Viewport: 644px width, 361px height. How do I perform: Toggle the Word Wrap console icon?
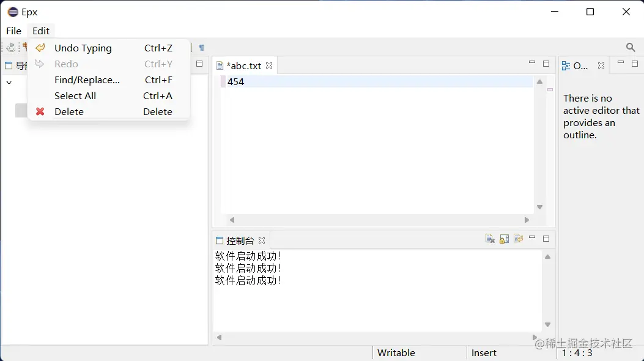coord(518,238)
